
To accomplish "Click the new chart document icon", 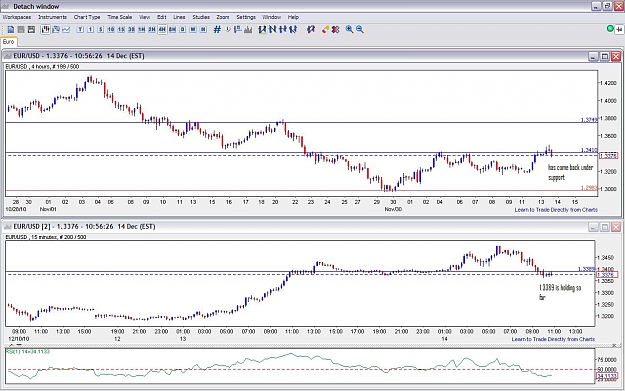I will [11, 29].
